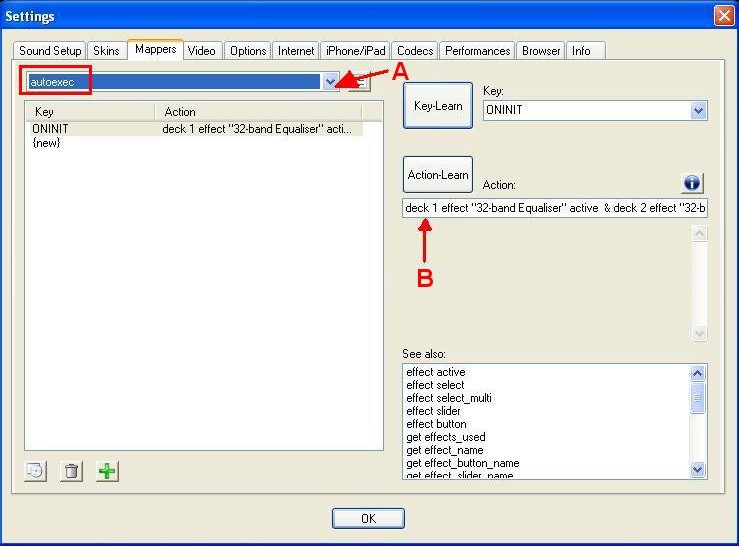This screenshot has width=739, height=546.
Task: Open the autoexec mapper dropdown arrow
Action: [330, 82]
